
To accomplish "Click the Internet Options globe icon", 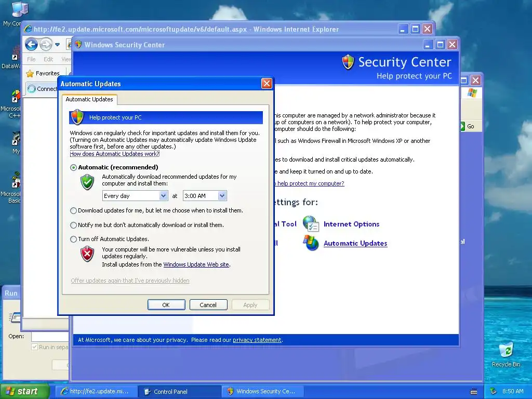I will point(311,224).
